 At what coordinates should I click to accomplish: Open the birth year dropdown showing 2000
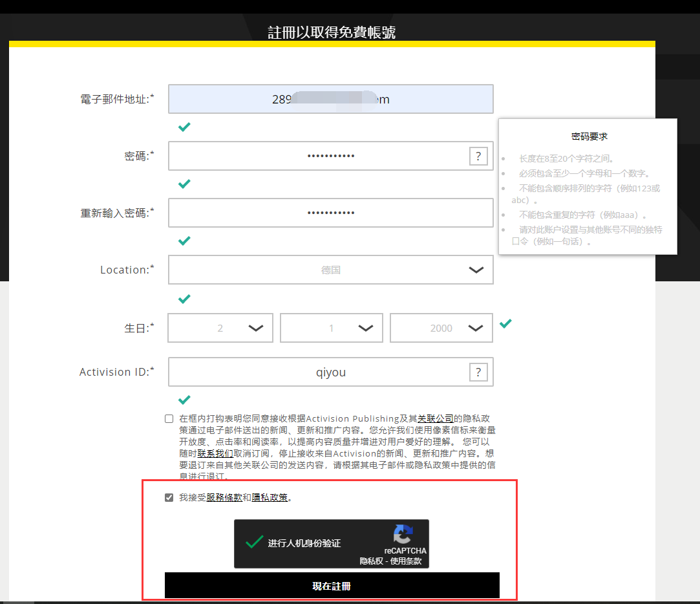tap(441, 328)
